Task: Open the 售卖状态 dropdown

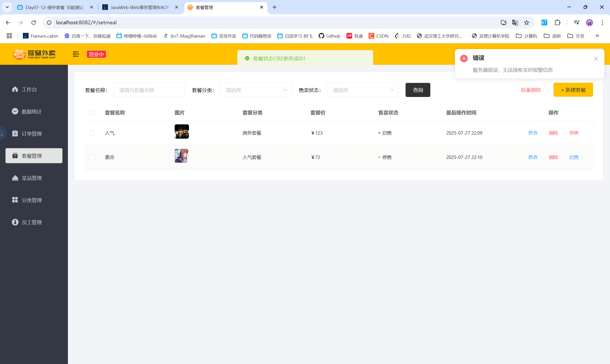Action: pos(362,90)
